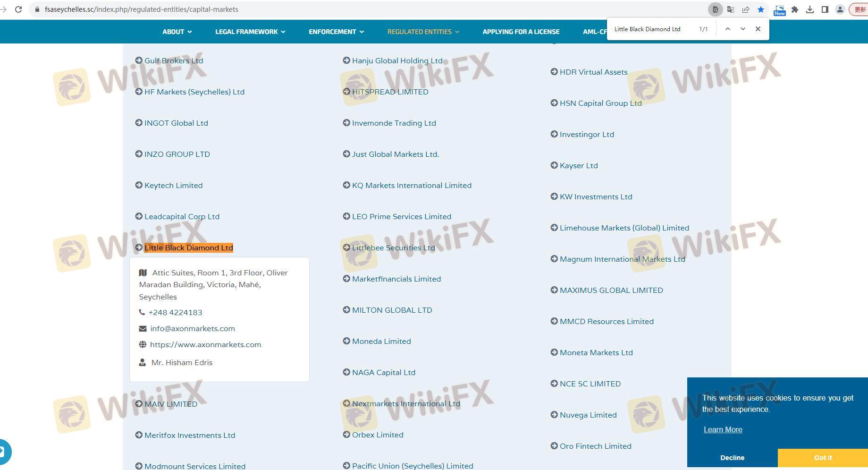Click the Got it cookie button

823,458
